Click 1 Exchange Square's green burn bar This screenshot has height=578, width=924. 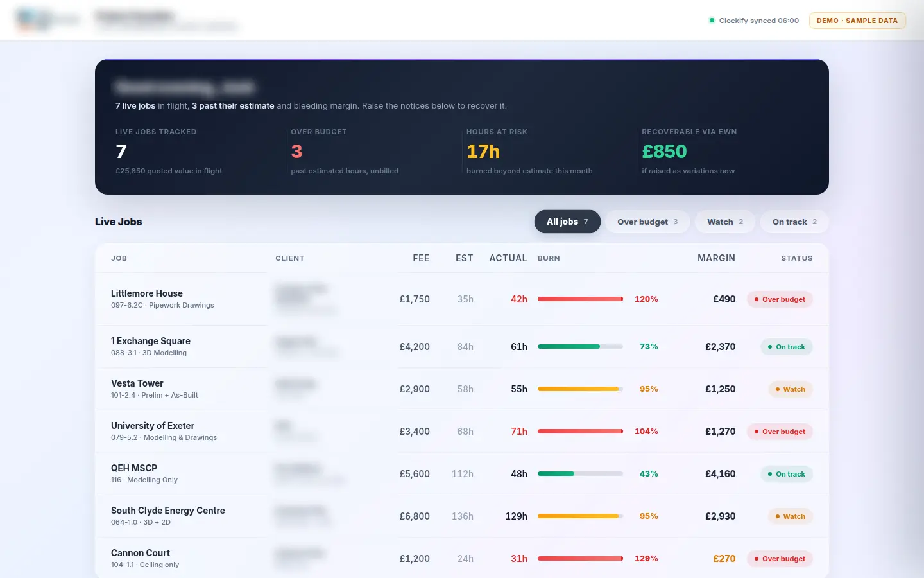pos(580,347)
